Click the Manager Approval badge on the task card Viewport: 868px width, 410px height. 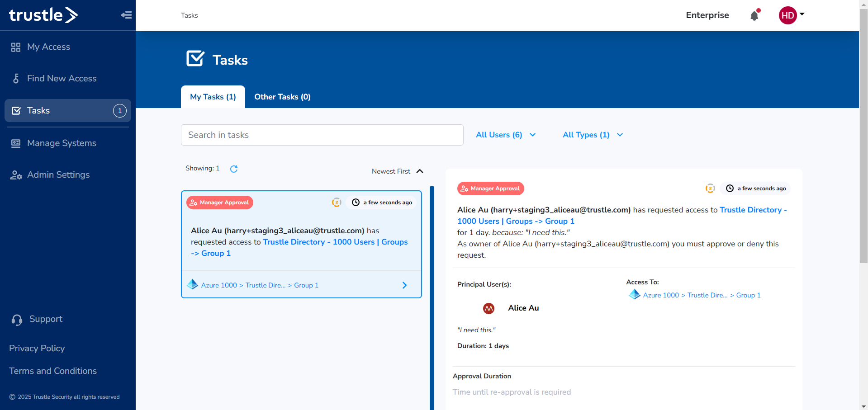click(x=220, y=203)
